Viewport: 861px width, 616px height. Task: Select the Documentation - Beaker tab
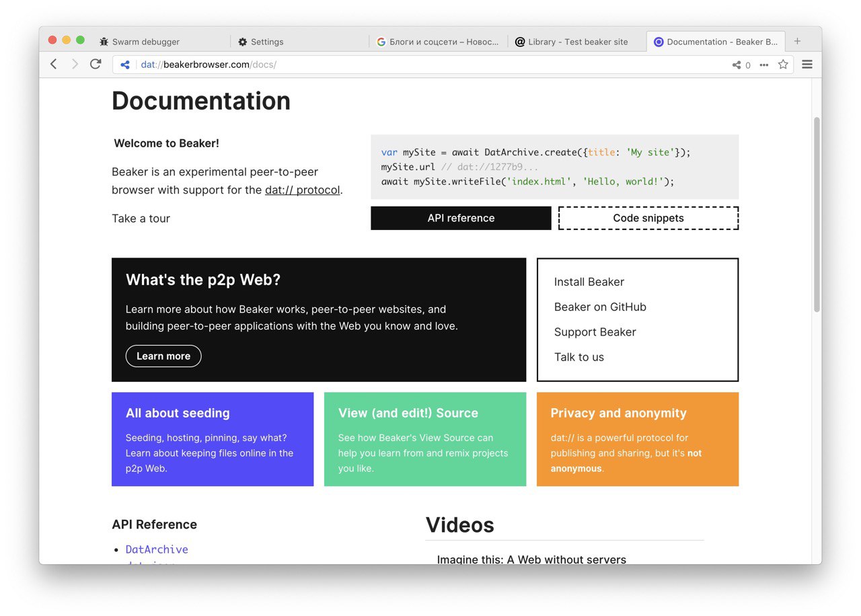(x=716, y=42)
